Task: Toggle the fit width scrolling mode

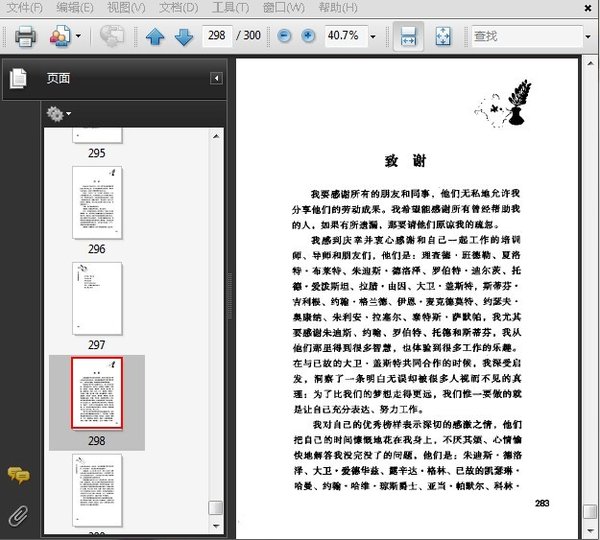Action: [408, 36]
